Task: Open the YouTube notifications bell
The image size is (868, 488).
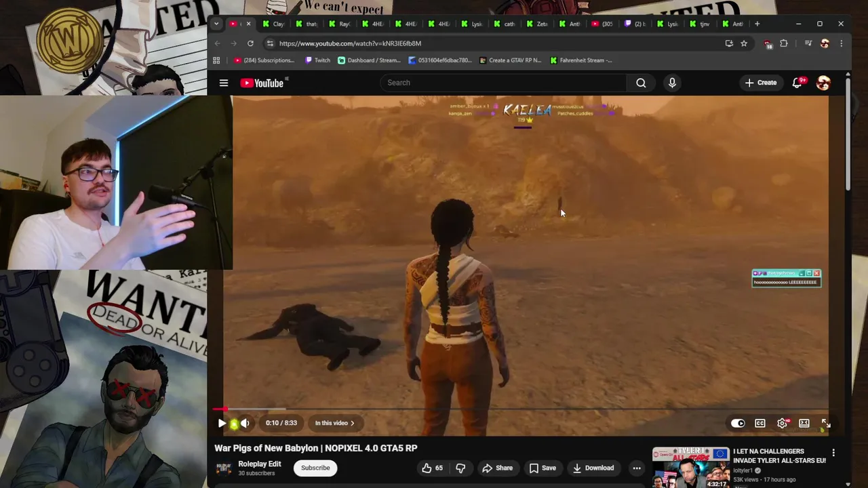Action: pyautogui.click(x=797, y=83)
